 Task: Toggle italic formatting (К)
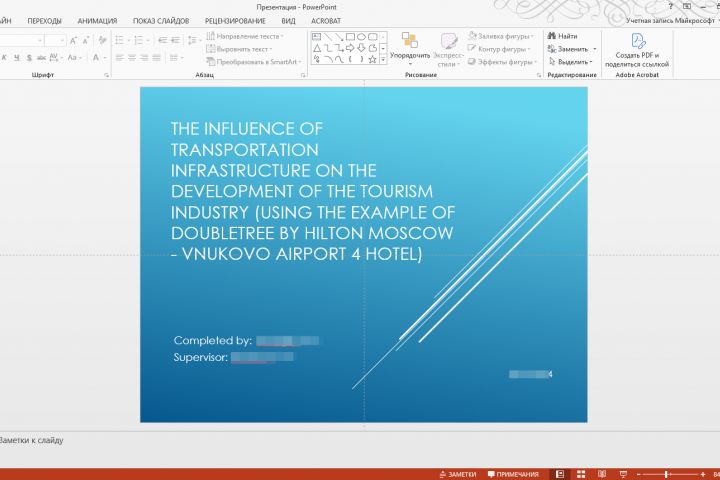click(4, 57)
